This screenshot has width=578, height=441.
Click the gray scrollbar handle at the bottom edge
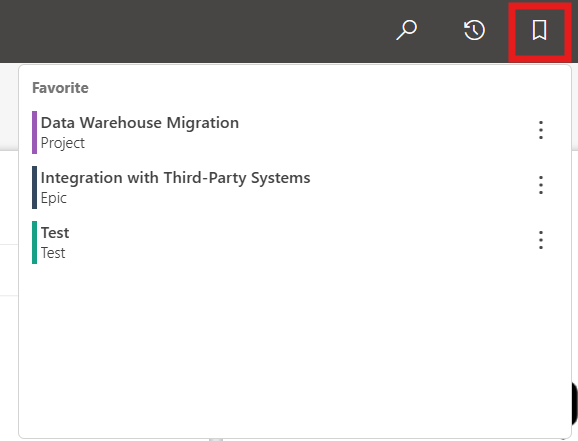216,440
